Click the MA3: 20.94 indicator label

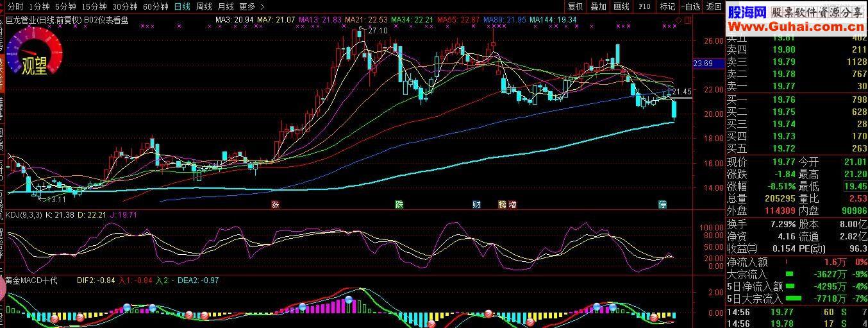tap(235, 20)
